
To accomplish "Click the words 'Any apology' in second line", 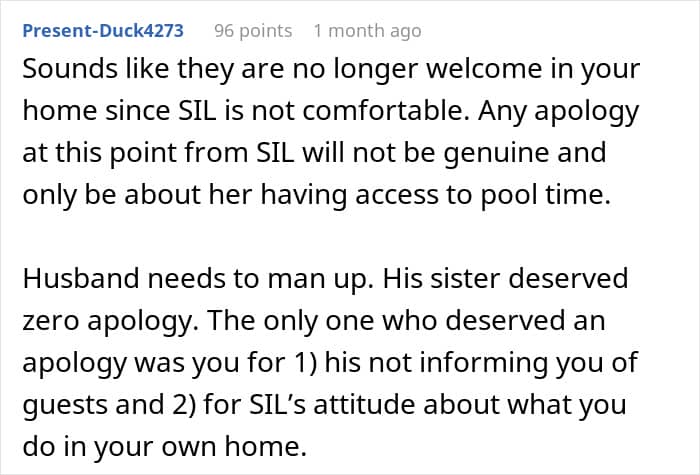I will click(558, 111).
